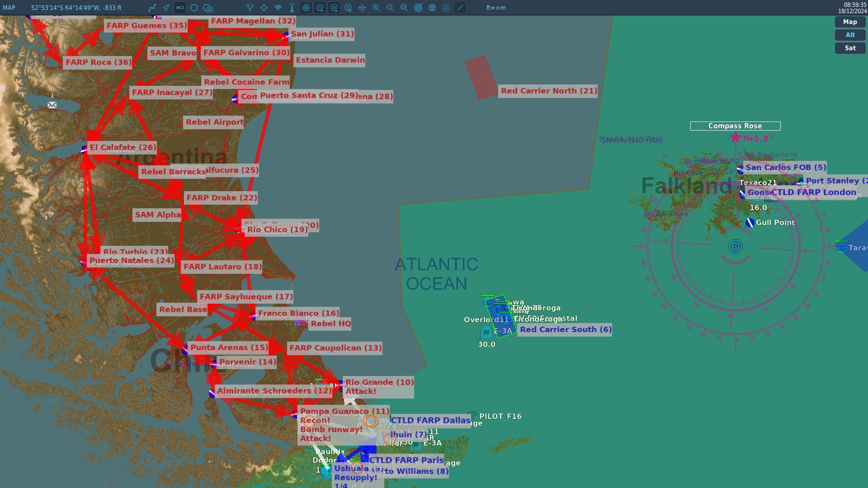This screenshot has width=868, height=488.
Task: Click the 'Rebel HQ' label
Action: pyautogui.click(x=330, y=324)
